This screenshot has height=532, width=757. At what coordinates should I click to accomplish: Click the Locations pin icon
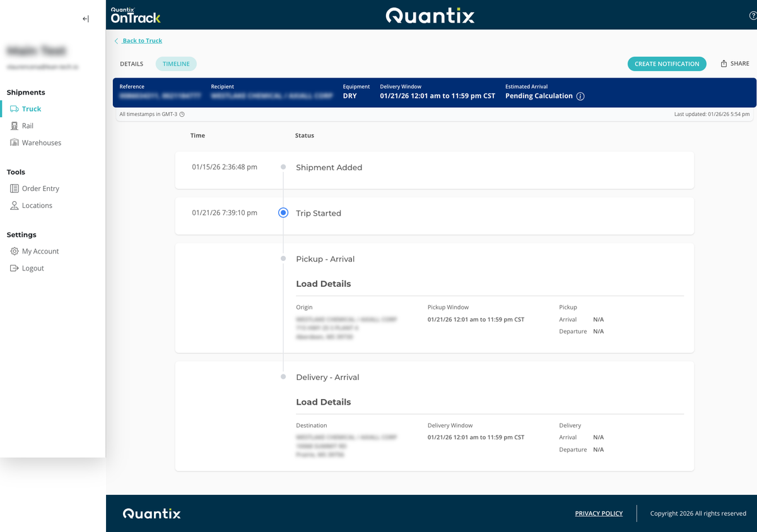(15, 205)
